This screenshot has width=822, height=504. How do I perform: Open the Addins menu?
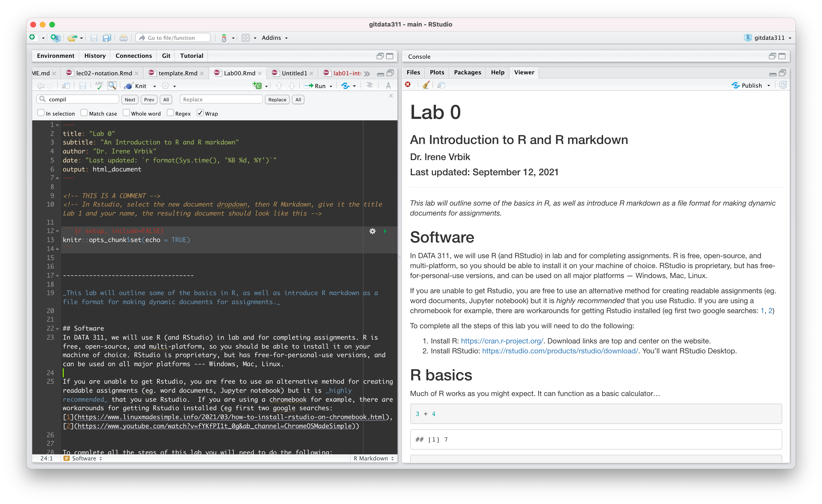[274, 38]
